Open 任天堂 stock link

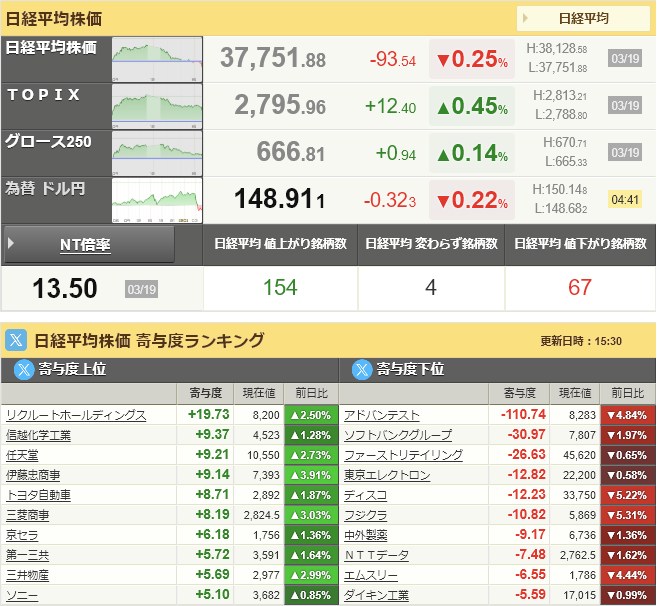click(x=22, y=455)
